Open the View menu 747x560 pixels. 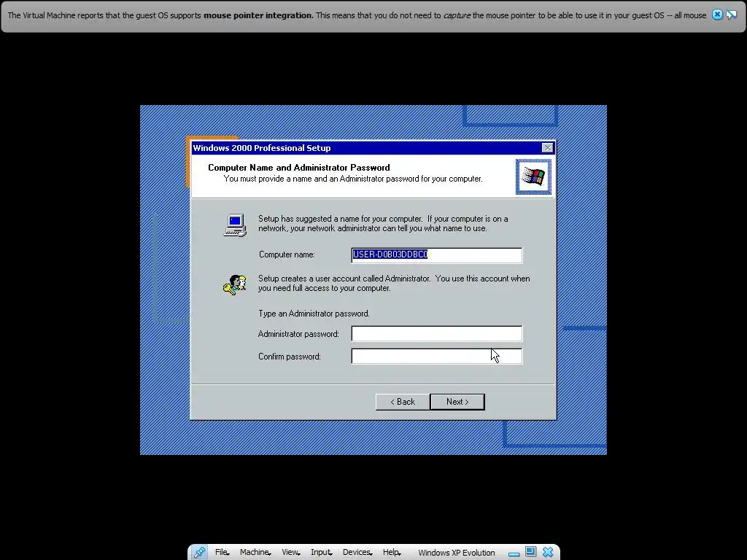pos(290,552)
